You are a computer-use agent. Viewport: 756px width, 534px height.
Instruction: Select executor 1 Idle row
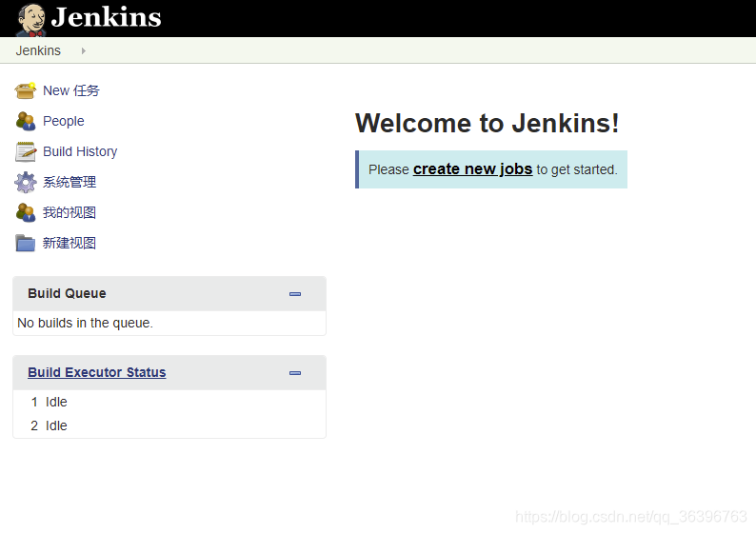(169, 402)
